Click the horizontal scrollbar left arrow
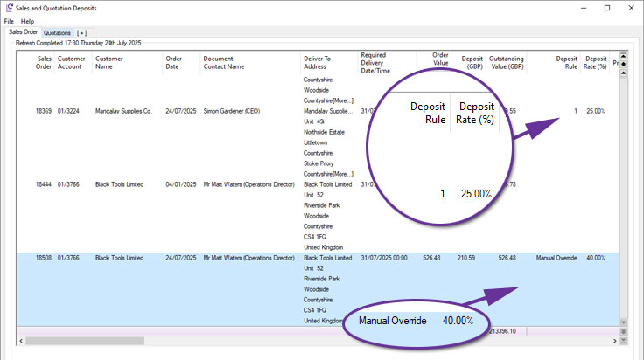Viewport: 644px width, 360px height. [x=23, y=339]
